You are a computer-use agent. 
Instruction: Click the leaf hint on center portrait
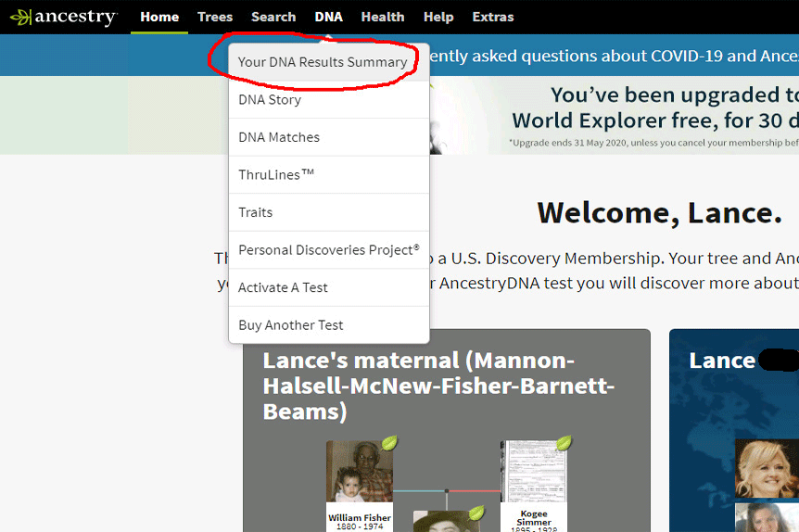[476, 513]
